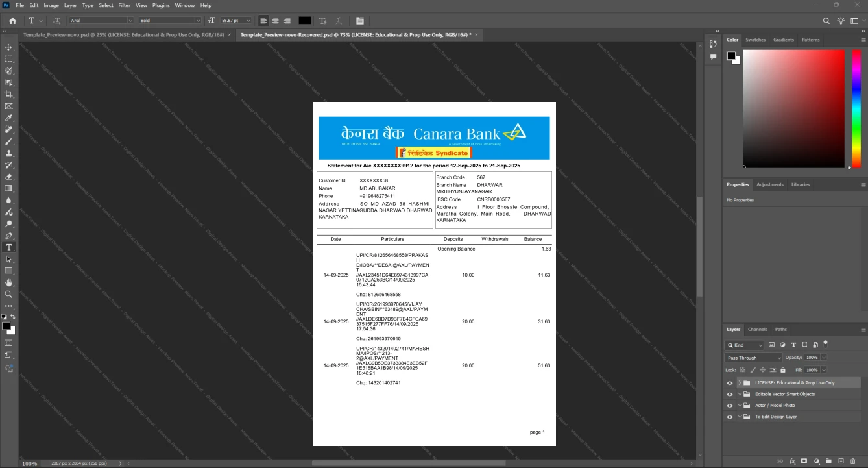
Task: Open the Fill value dropdown arrow
Action: click(824, 370)
